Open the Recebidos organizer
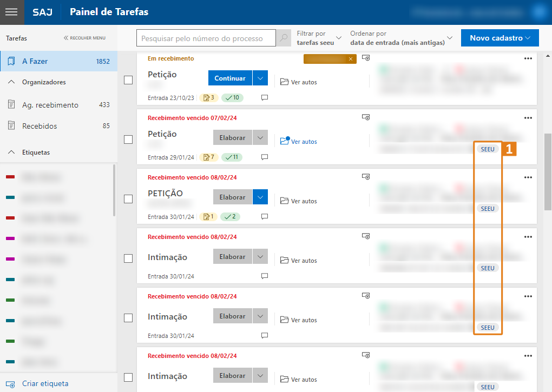 [39, 126]
